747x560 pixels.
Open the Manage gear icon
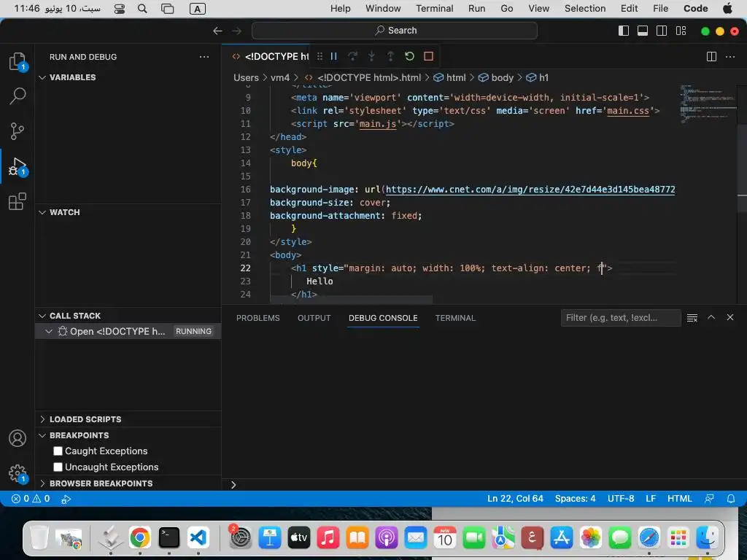18,473
